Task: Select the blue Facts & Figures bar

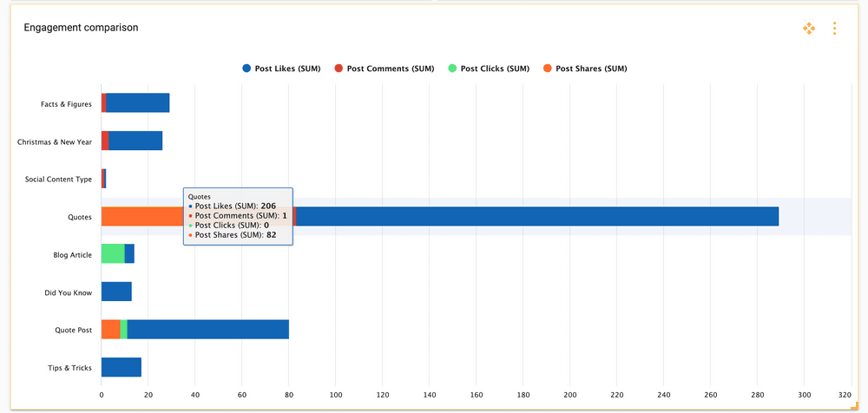Action: pos(137,103)
